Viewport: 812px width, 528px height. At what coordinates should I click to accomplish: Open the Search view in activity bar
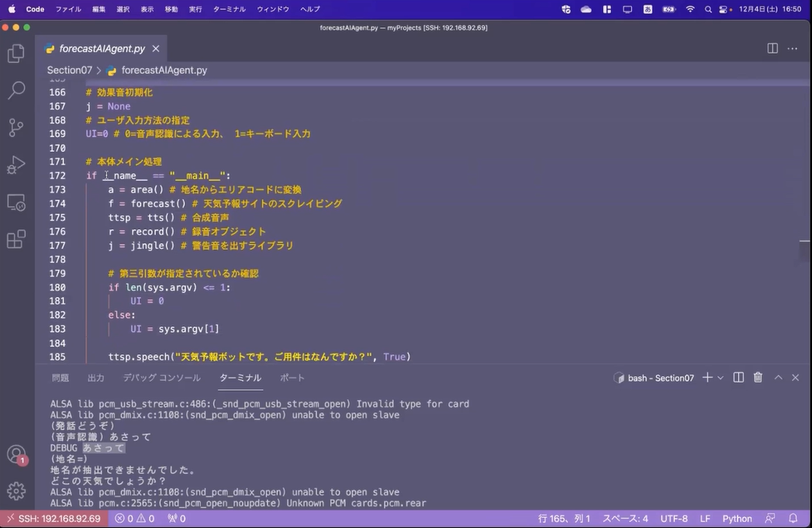(x=16, y=91)
